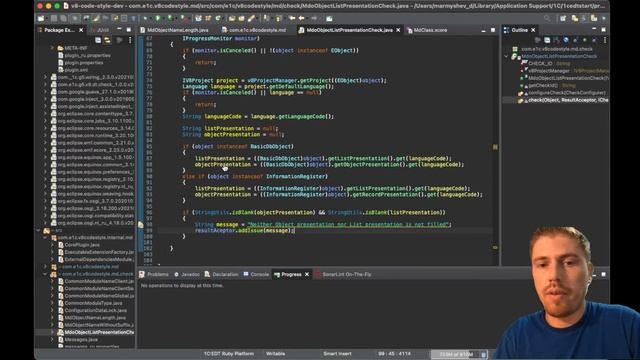Open Outline view menu (three dots)
The height and width of the screenshot is (360, 640).
point(605,40)
